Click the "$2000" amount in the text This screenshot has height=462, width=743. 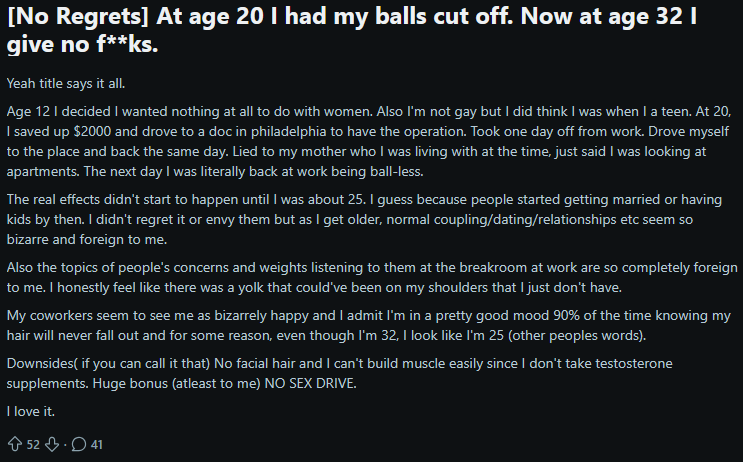click(x=92, y=131)
